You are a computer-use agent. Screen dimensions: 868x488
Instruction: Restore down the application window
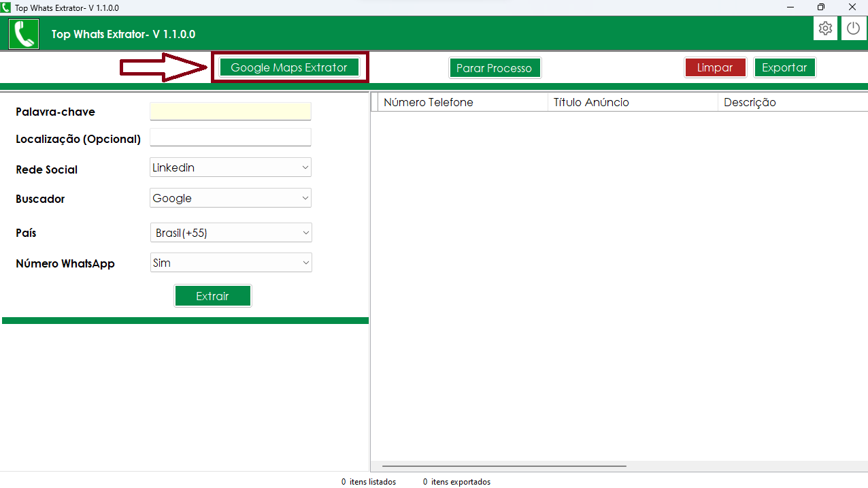tap(821, 7)
